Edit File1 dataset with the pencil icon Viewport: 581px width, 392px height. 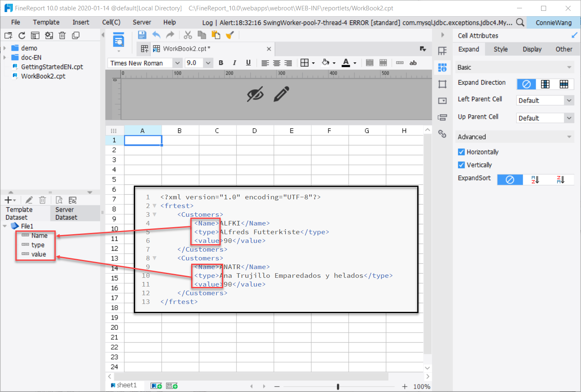click(x=28, y=200)
